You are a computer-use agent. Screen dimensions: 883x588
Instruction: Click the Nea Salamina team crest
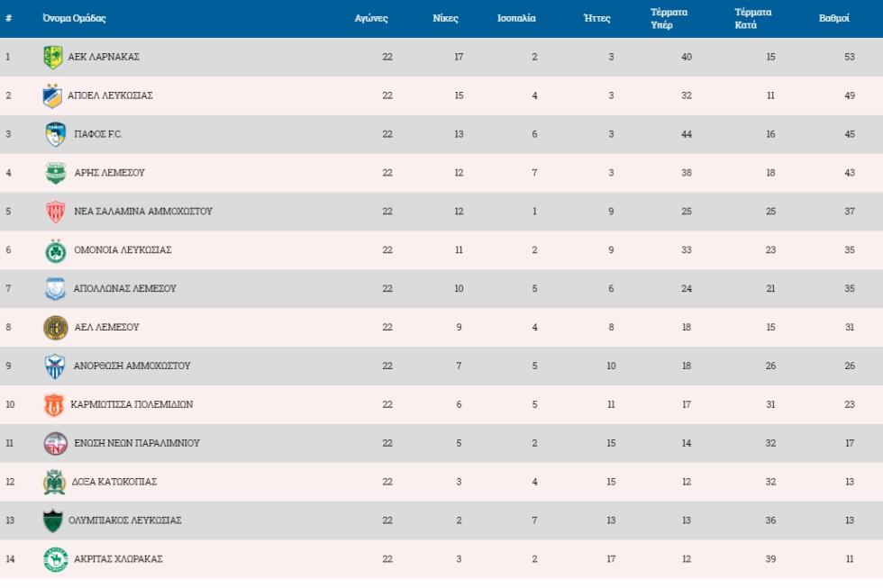tap(56, 212)
